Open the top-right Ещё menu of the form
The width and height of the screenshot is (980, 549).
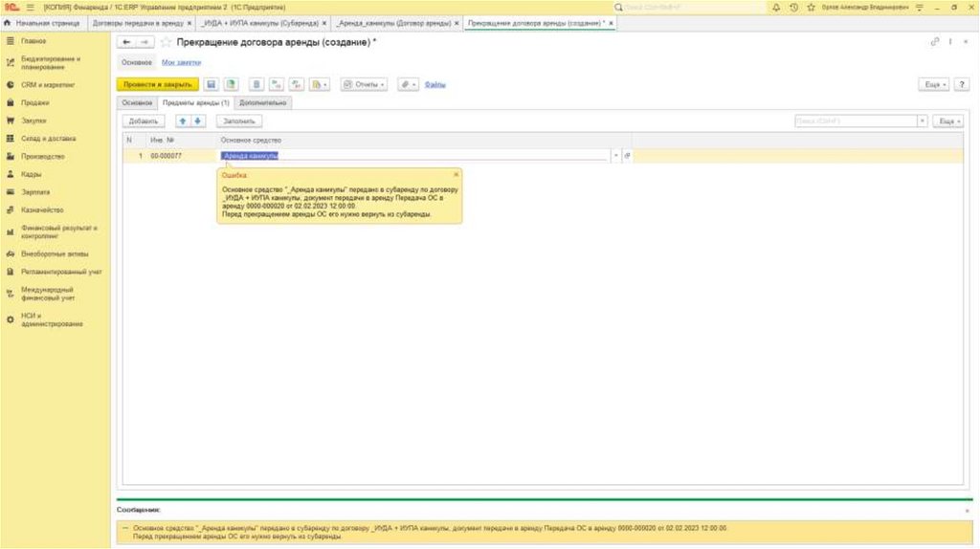point(934,84)
